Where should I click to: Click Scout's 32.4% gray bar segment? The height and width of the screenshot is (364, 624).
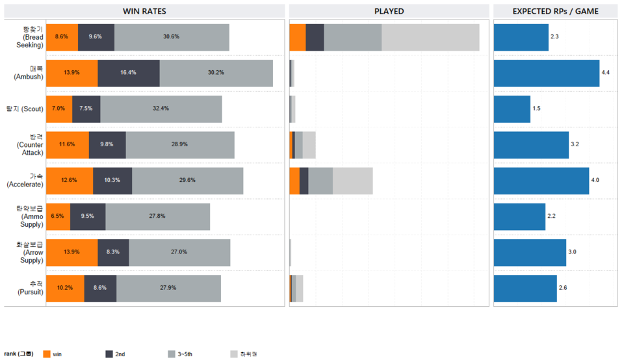point(161,109)
